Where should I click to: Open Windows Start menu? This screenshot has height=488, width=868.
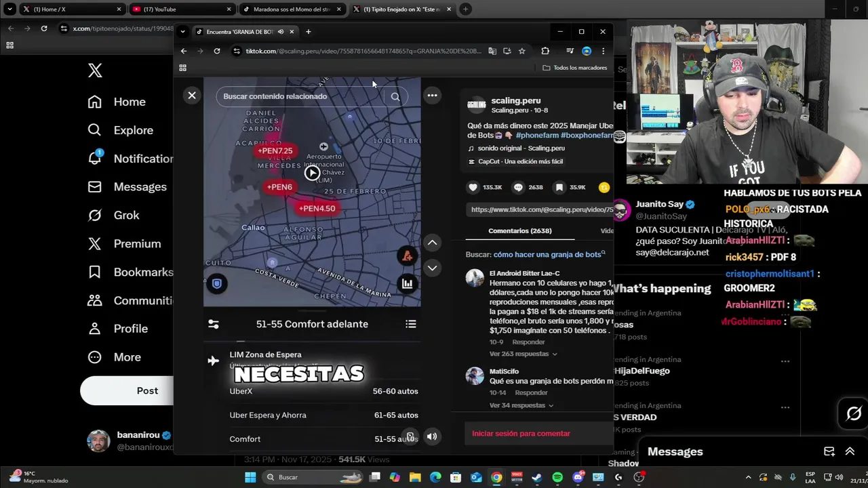250,477
